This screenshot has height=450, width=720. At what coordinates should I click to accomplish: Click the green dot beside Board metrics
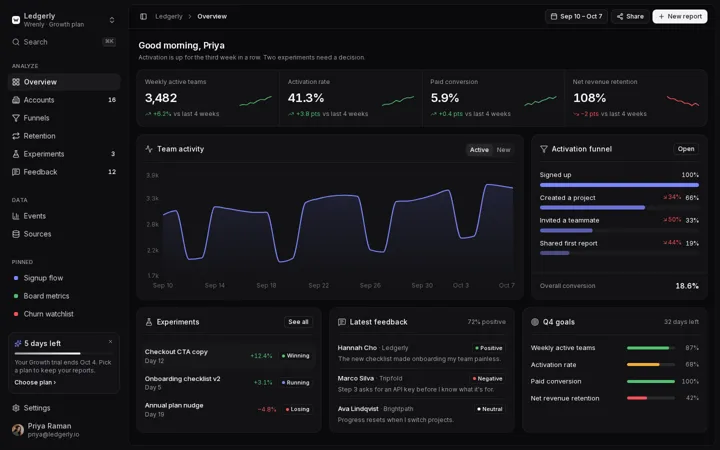[16, 296]
